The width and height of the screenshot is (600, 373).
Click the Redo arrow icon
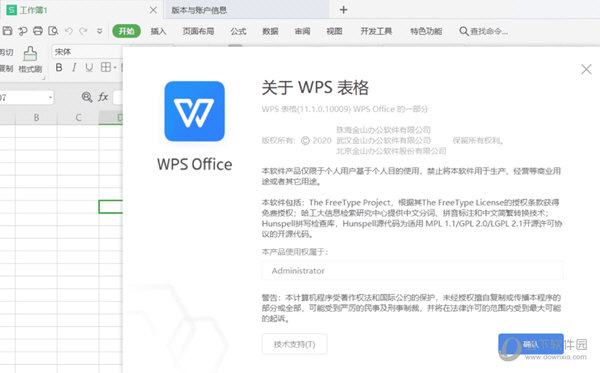[83, 31]
